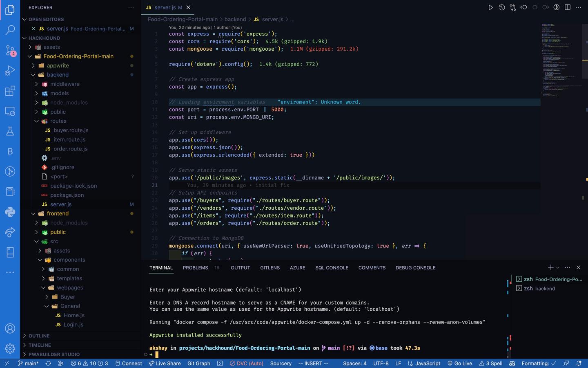Switch to the SQL CONSOLE tab
Viewport: 588px width, 368px height.
332,268
